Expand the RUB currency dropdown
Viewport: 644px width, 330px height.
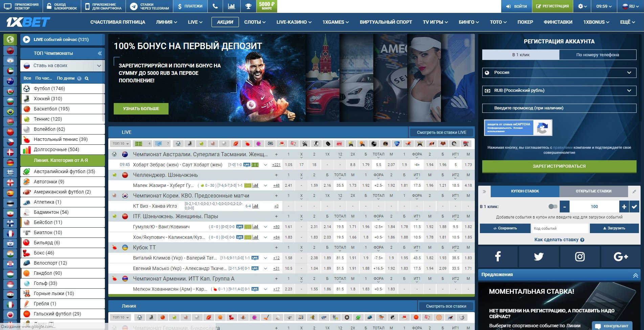point(559,90)
